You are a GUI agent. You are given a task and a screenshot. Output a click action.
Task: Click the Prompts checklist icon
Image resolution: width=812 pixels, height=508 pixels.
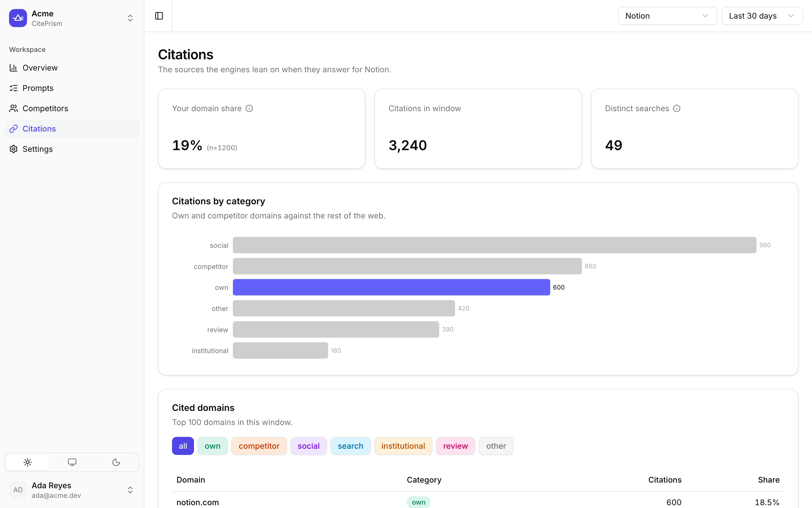[x=14, y=88]
